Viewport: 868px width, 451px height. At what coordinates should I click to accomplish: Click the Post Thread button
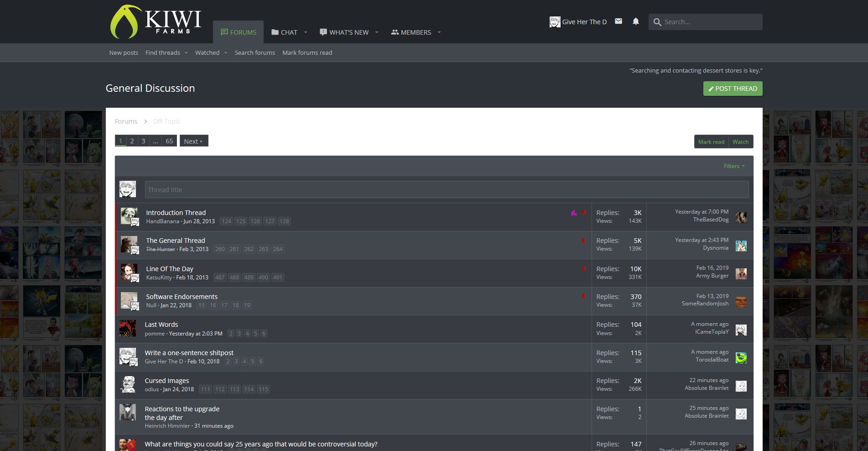point(733,89)
